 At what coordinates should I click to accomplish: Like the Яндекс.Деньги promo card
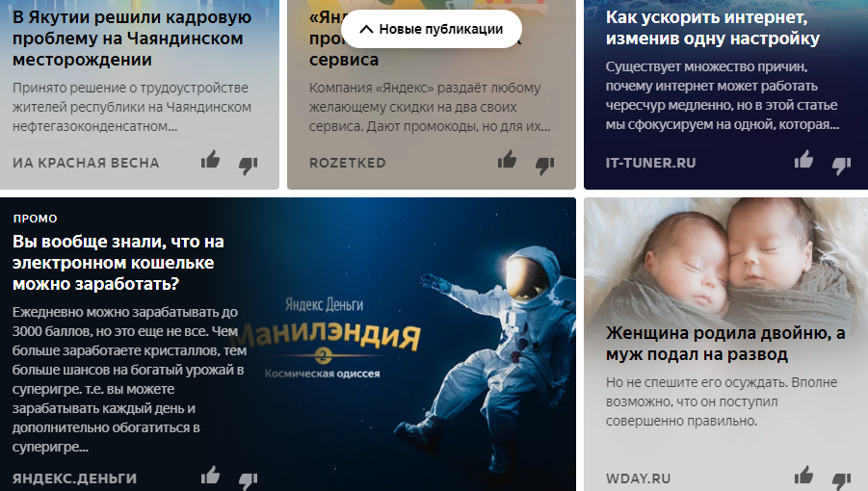pos(210,475)
